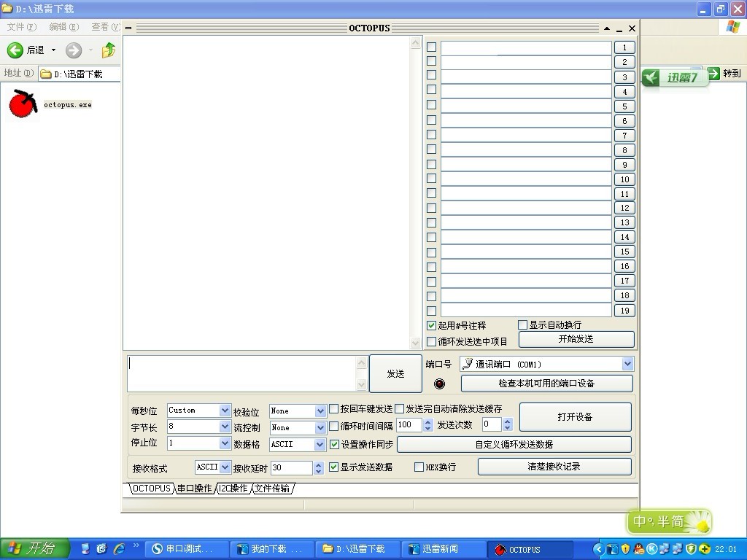The image size is (747, 560).
Task: Click Internet Explorer icon in quick launch
Action: click(118, 548)
